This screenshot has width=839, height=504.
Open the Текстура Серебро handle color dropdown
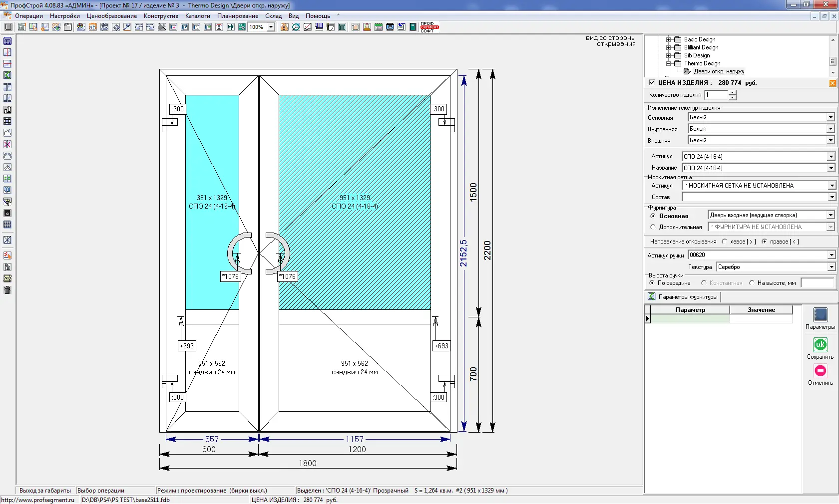[831, 267]
